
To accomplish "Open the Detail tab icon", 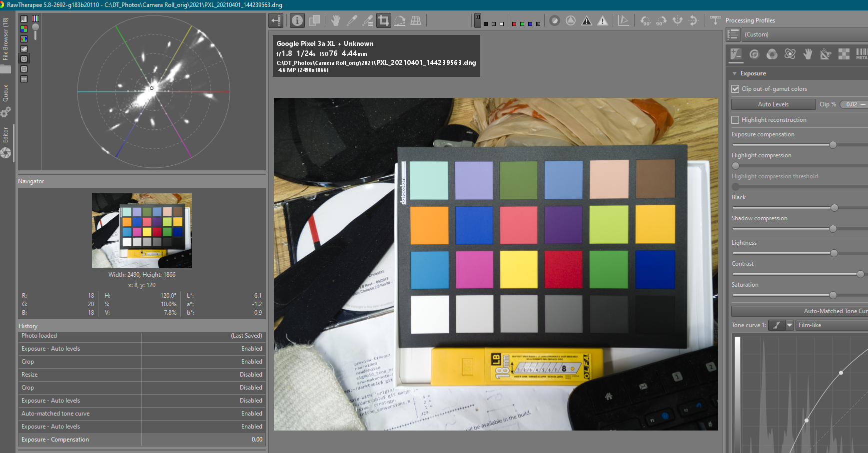I will (x=754, y=54).
